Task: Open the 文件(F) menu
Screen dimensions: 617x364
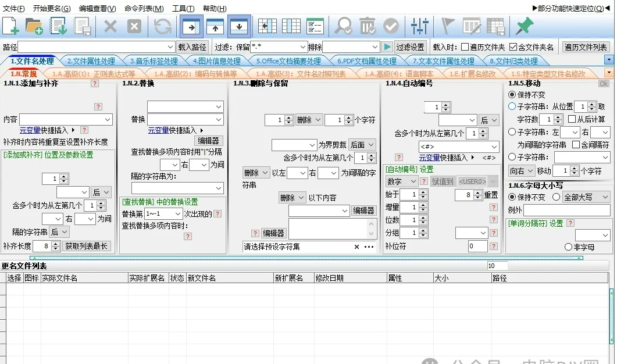Action: [x=14, y=9]
